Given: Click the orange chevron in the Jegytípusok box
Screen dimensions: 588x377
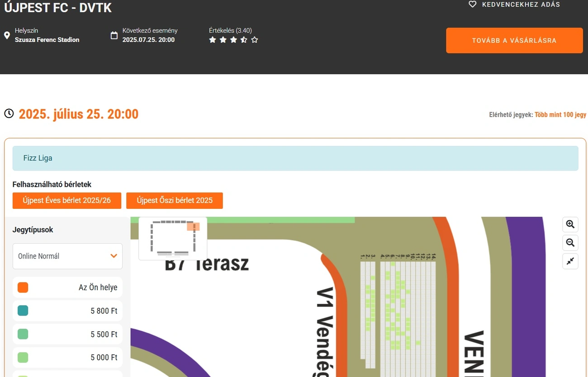Looking at the screenshot, I should click(x=114, y=256).
